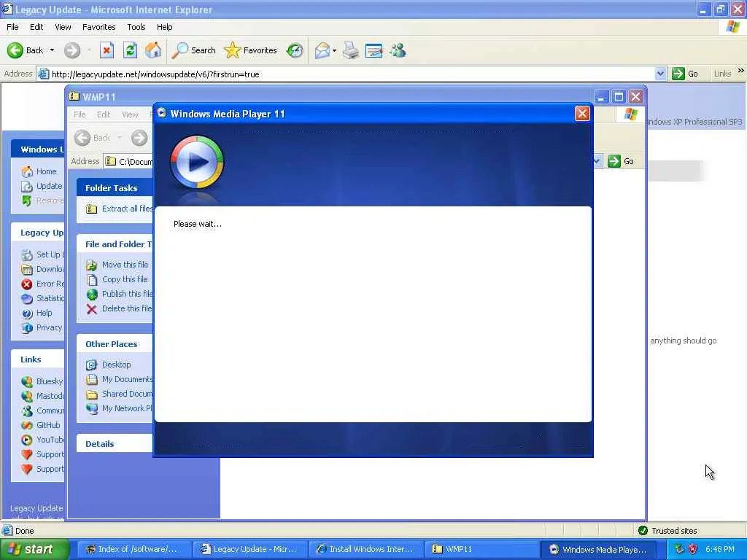Open the File menu in Internet Explorer

click(12, 27)
